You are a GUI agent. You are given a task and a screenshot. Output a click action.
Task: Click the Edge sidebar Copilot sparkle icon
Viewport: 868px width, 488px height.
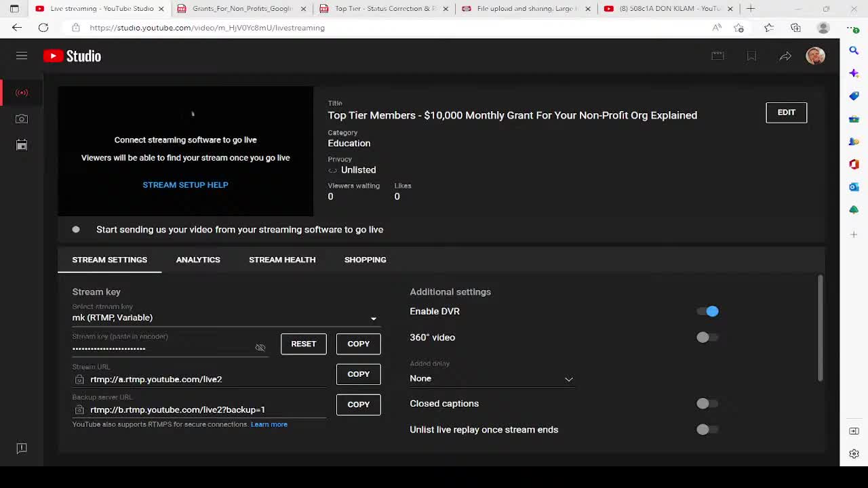(x=854, y=73)
